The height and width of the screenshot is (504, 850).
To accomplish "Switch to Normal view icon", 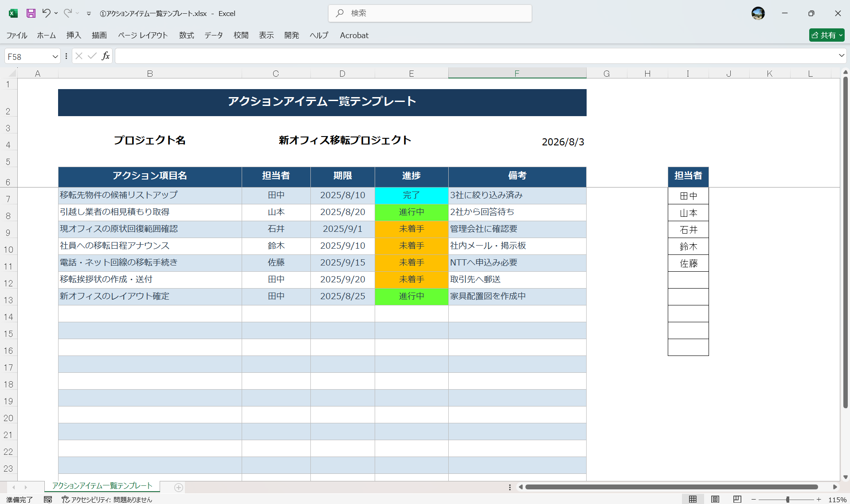I will pyautogui.click(x=693, y=499).
